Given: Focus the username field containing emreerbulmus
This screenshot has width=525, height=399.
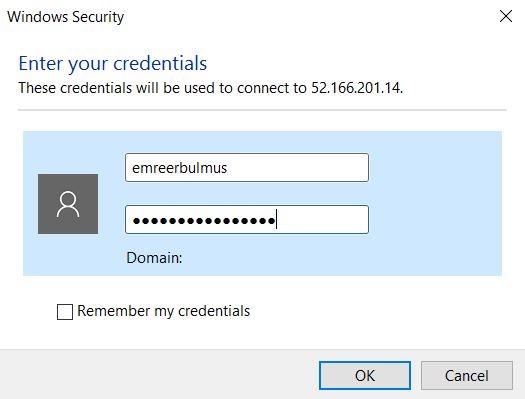Looking at the screenshot, I should [x=247, y=168].
